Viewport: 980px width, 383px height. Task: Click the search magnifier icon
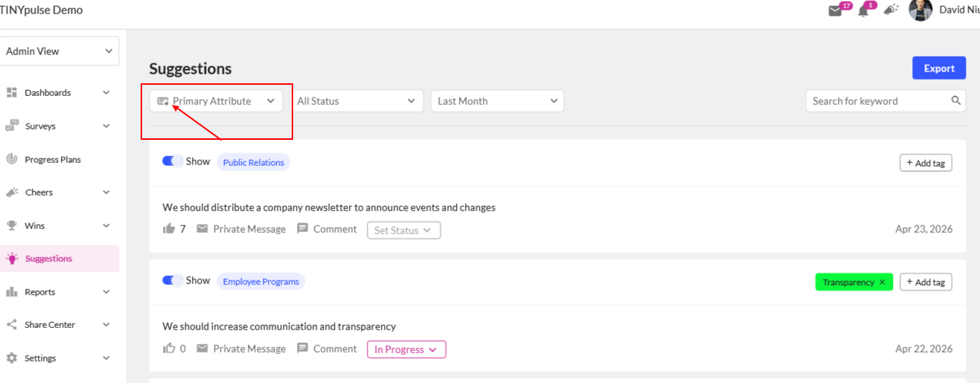(956, 100)
